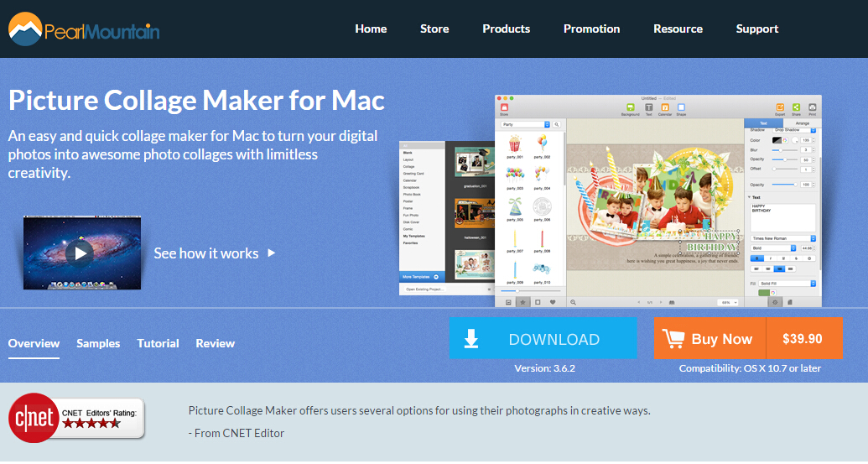Select the graduation_001 template thumbnail

pyautogui.click(x=475, y=164)
